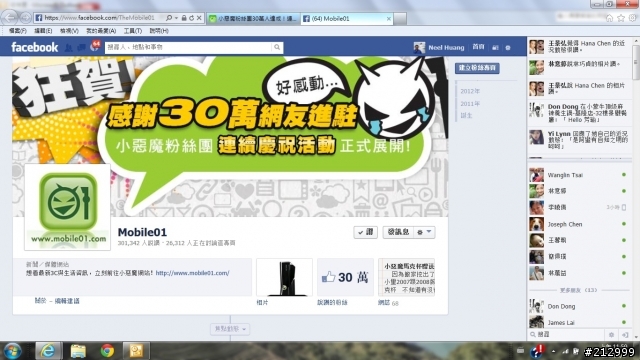640x360 pixels.
Task: Switch to the green-icon middle browser tab
Action: tap(253, 19)
